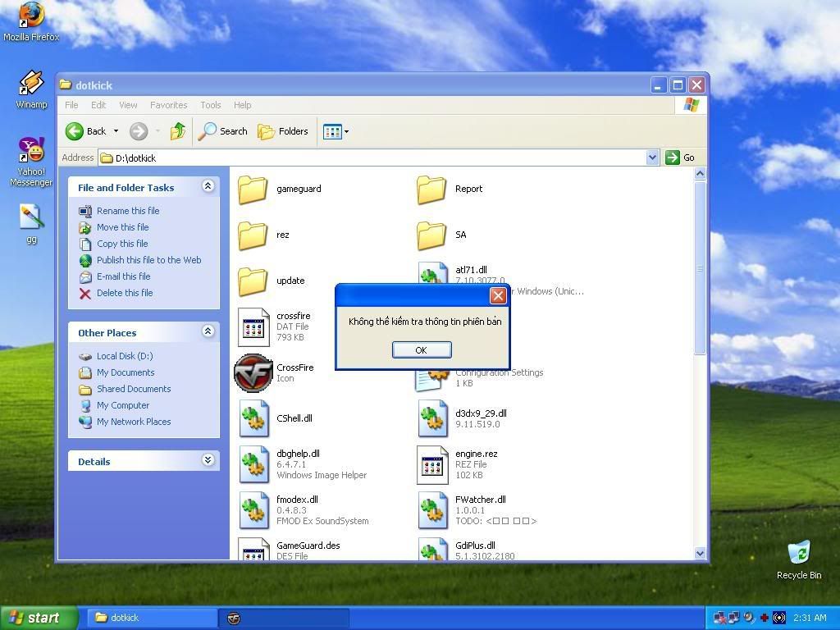Select the gameguard folder
Viewport: 840px width, 630px height.
coord(253,189)
